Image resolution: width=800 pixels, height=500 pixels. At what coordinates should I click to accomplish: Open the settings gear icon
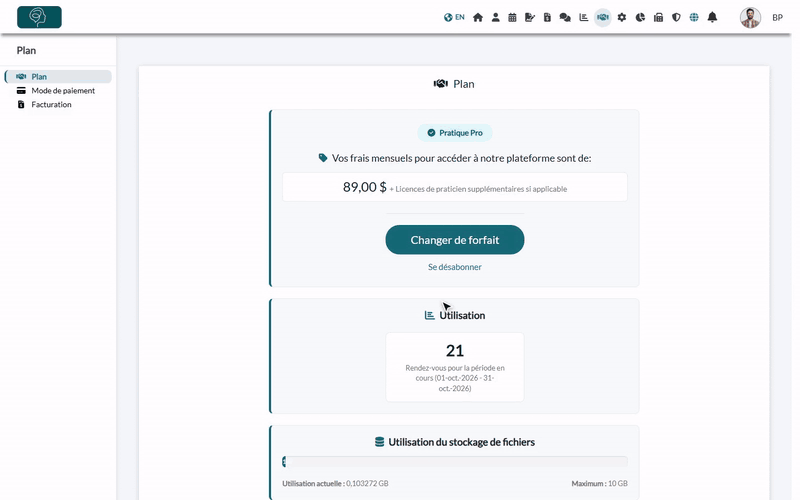pyautogui.click(x=621, y=17)
